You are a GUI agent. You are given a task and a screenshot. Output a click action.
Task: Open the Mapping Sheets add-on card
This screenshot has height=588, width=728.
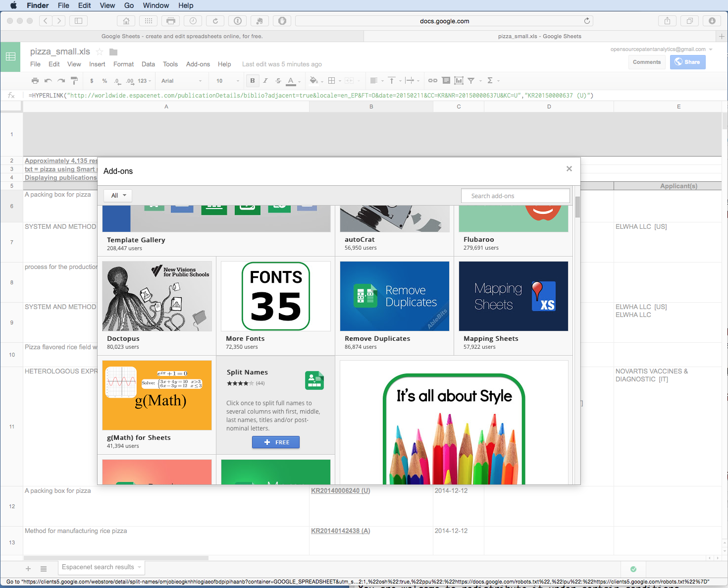(514, 306)
